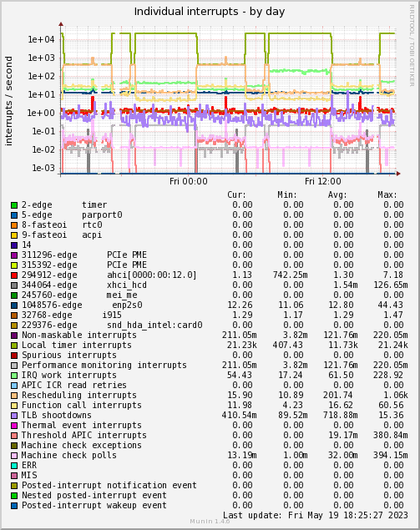Click the IRQ work interrupts green swatch
This screenshot has height=530, width=420.
14,376
